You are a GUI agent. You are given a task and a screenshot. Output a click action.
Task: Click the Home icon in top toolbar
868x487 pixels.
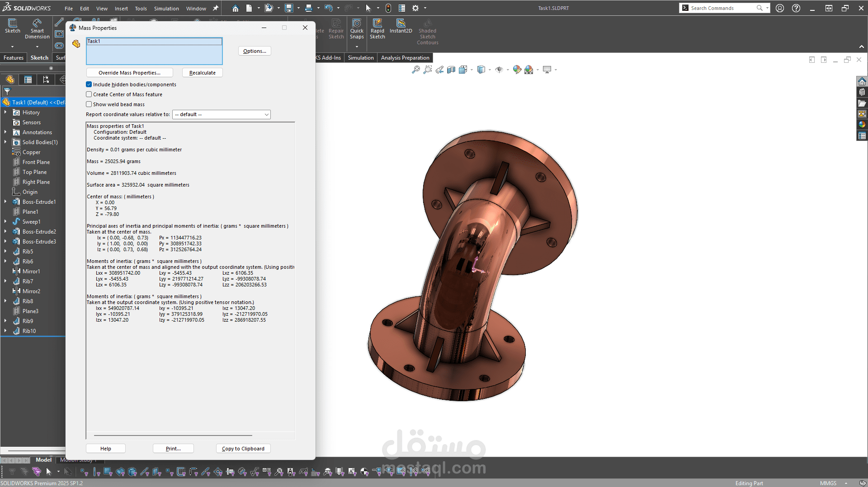235,8
